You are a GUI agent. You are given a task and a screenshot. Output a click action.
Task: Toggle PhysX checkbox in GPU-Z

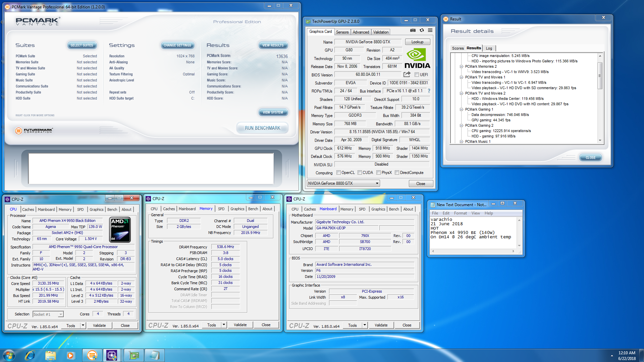(378, 173)
